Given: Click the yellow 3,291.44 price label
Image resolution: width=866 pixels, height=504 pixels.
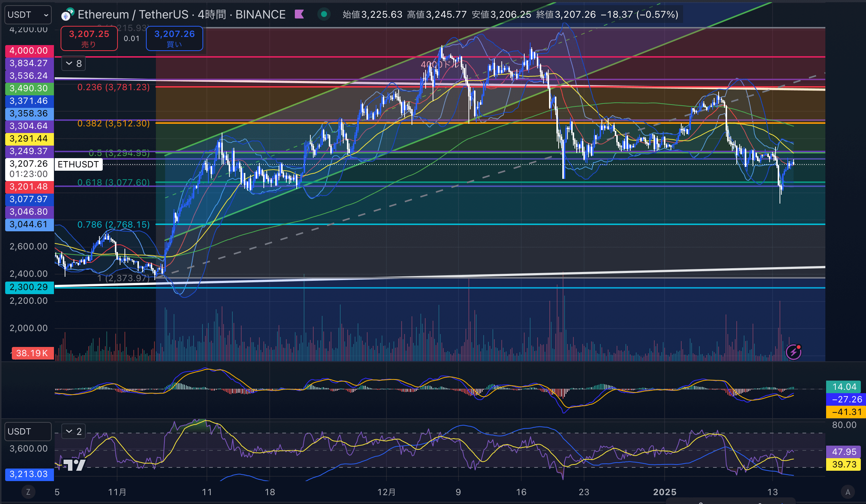Looking at the screenshot, I should [29, 139].
